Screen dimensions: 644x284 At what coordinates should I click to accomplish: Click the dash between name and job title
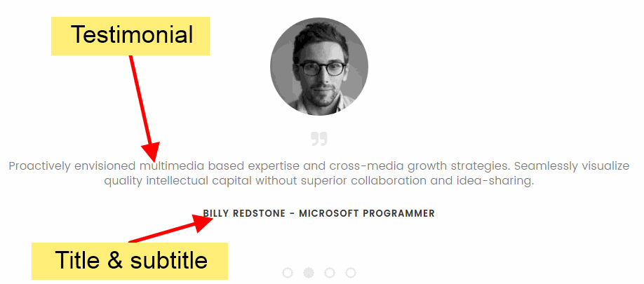click(x=292, y=213)
